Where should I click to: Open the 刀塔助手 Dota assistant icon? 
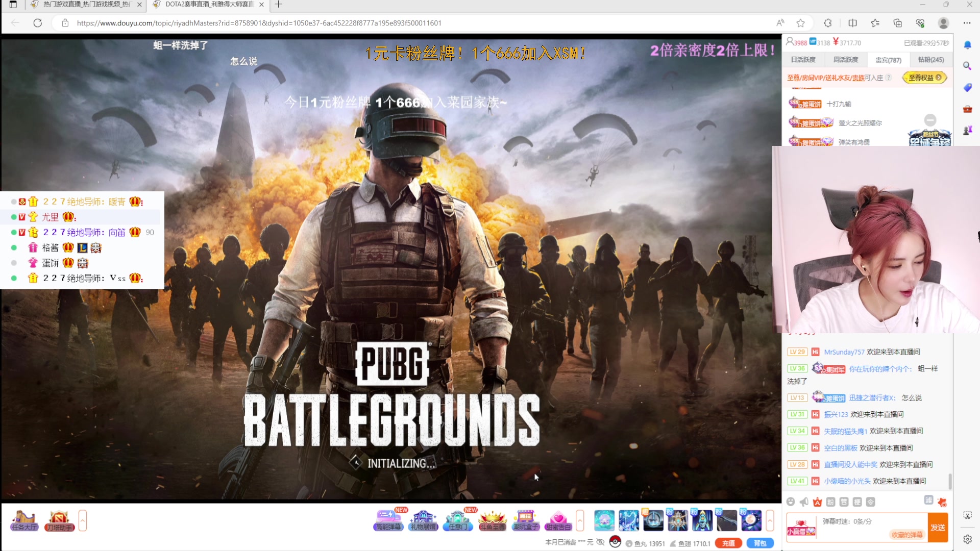[x=59, y=520]
